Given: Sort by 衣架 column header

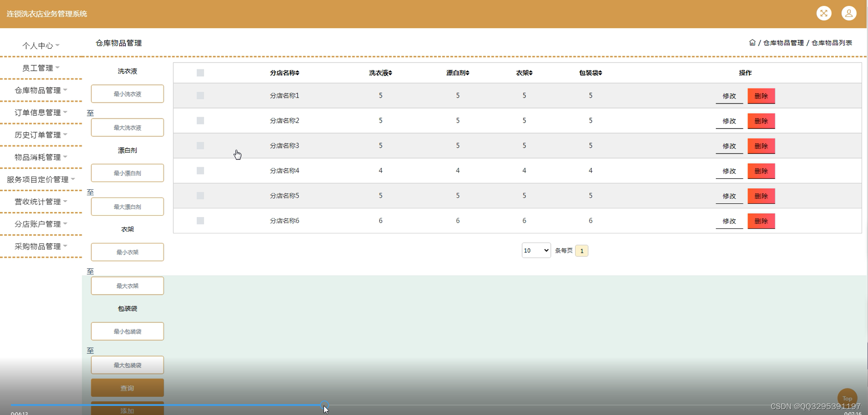Looking at the screenshot, I should pos(524,73).
